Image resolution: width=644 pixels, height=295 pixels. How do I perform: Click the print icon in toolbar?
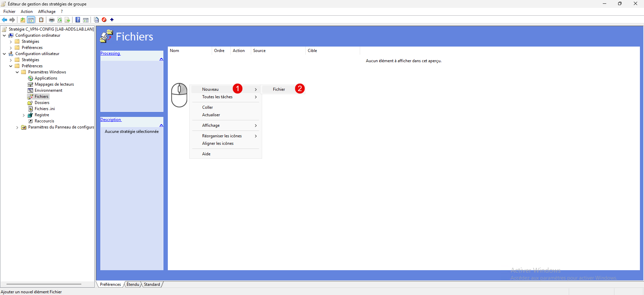click(x=52, y=20)
